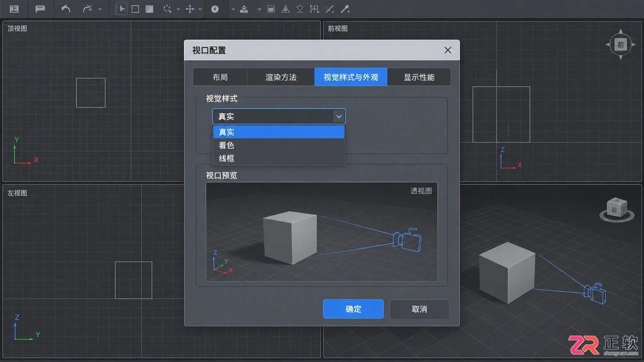Choose 着色 in the visual style list
Image resolution: width=644 pixels, height=362 pixels.
click(279, 145)
